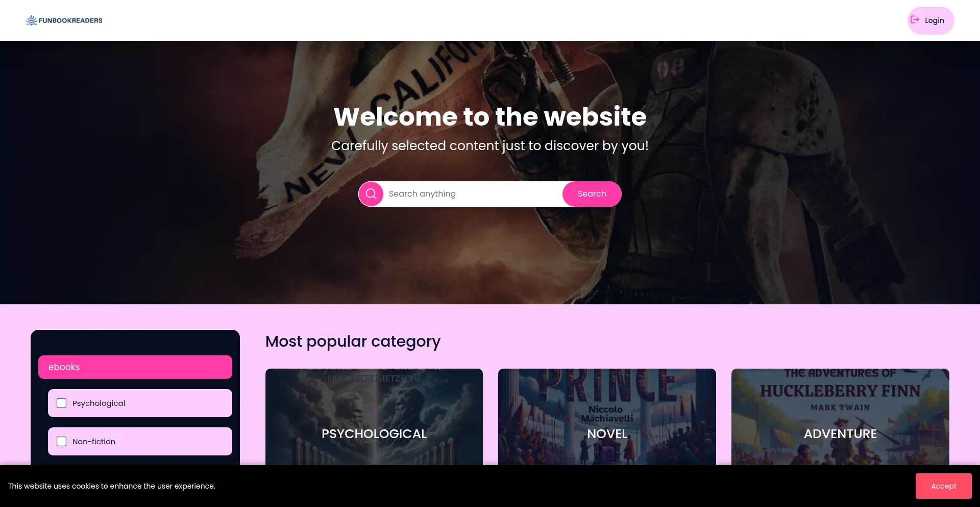Focus the Search anything input field
This screenshot has width=980, height=507.
(473, 194)
